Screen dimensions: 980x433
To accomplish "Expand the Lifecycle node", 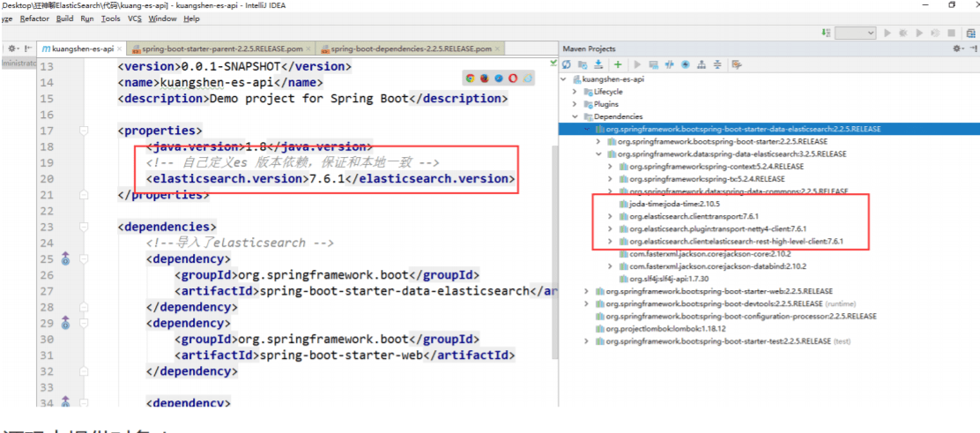I will [575, 92].
